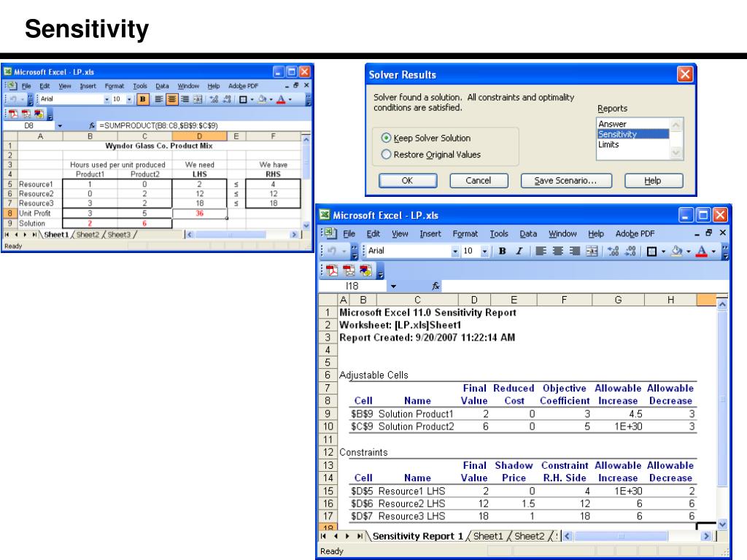Apply Fill Color in the Sensitivity Report window
The image size is (747, 560).
pyautogui.click(x=676, y=251)
